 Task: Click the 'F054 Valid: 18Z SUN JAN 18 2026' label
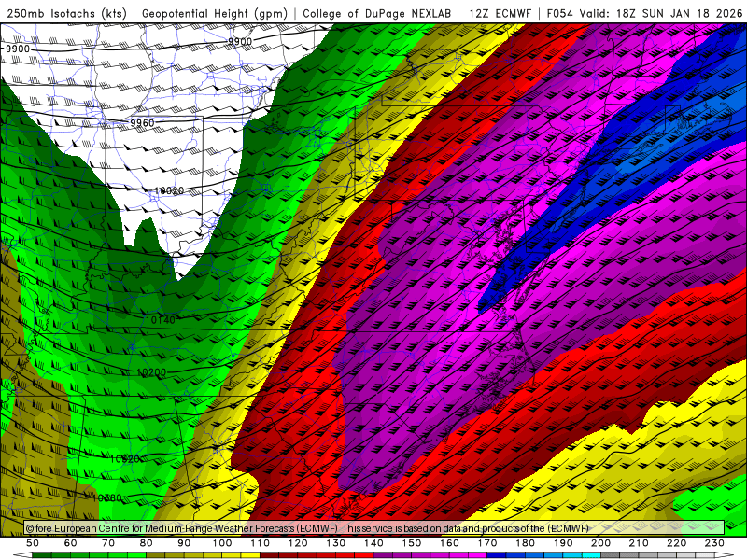pos(644,13)
